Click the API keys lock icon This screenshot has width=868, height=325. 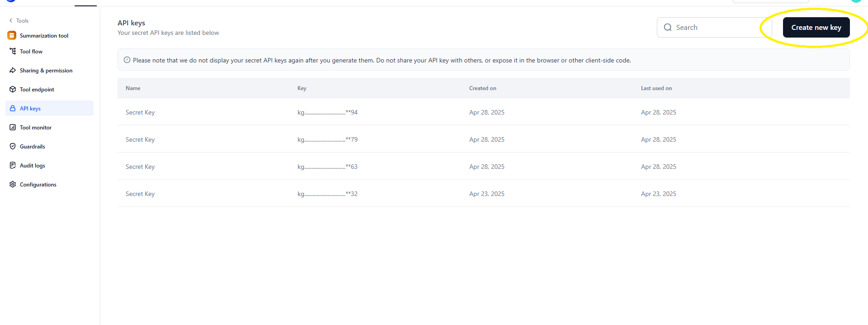click(x=13, y=108)
